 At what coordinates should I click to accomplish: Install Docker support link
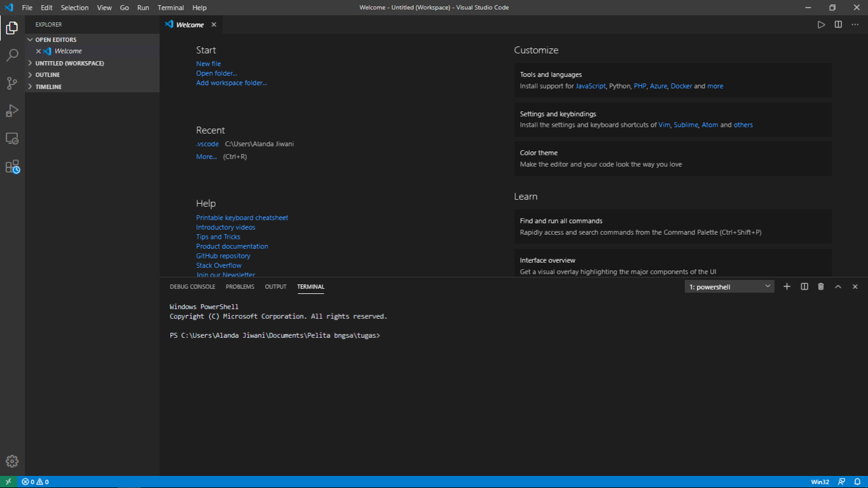(681, 86)
